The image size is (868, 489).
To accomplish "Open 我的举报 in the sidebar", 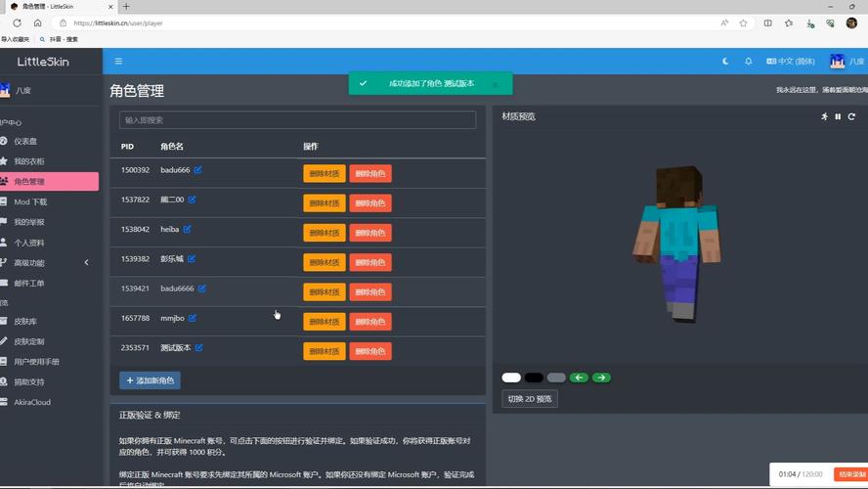I will (x=28, y=222).
